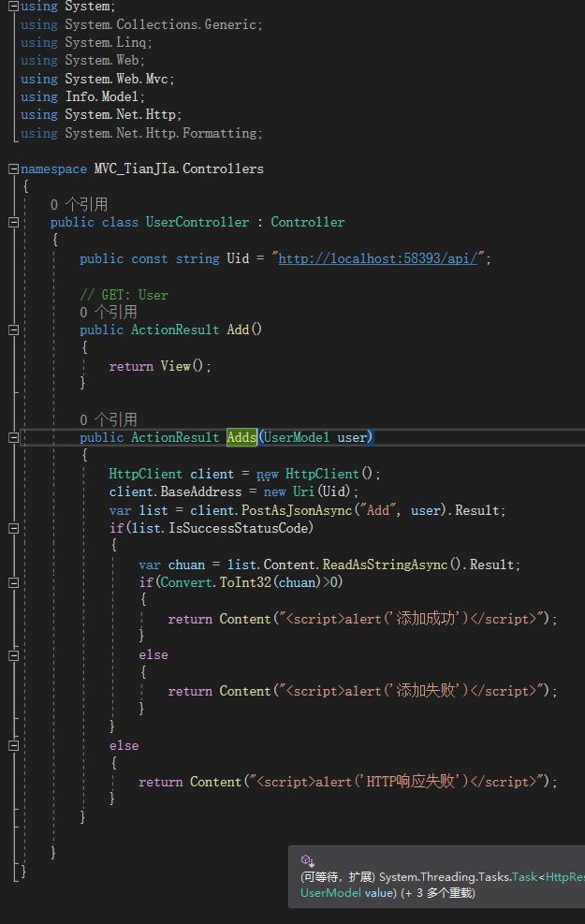This screenshot has height=924, width=585.
Task: Click the UserController class name
Action: point(197,222)
